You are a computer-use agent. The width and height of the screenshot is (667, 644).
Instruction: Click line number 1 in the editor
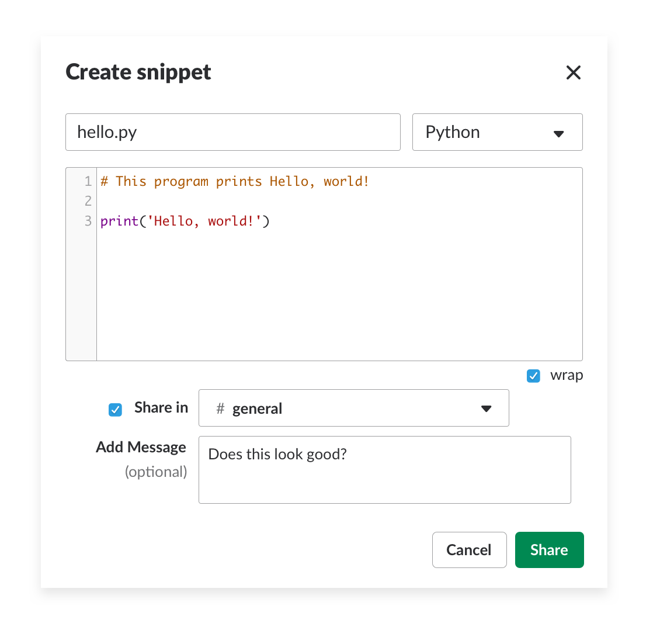pos(88,181)
